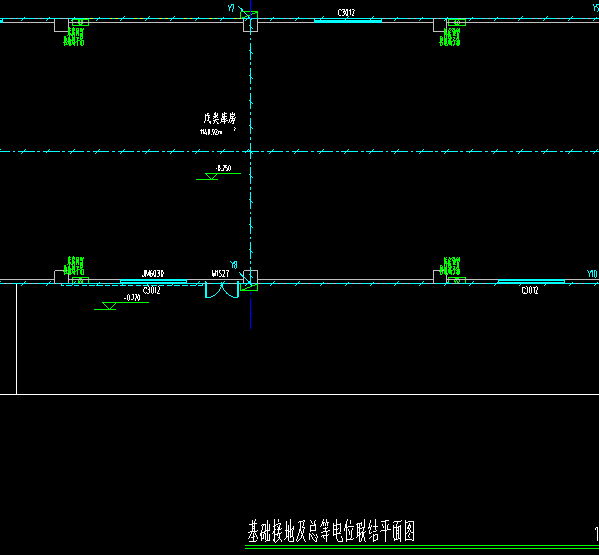Image resolution: width=599 pixels, height=555 pixels.
Task: Select the Y7 grounding point label
Action: [x=231, y=8]
